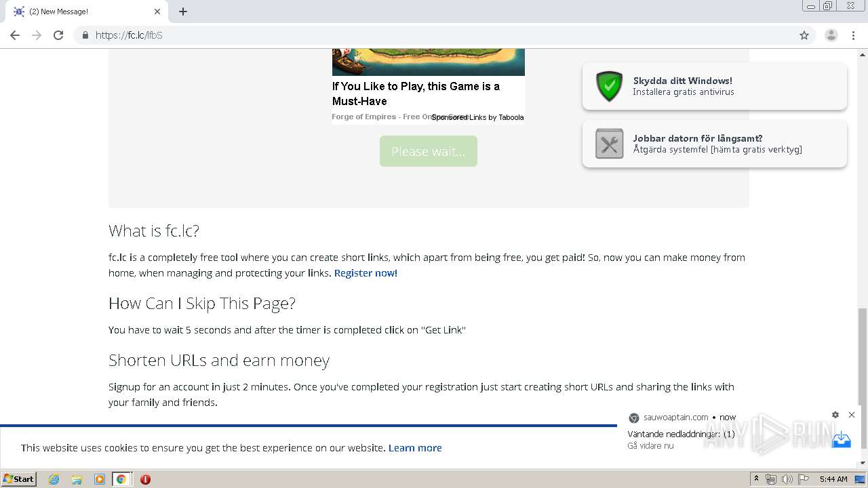Click 'Gå vidare nu' notification text
Image resolution: width=868 pixels, height=488 pixels.
[650, 446]
